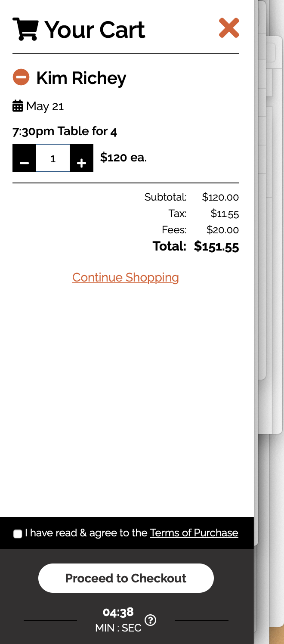Click the 04:38 countdown timer
The height and width of the screenshot is (644, 284).
tap(118, 612)
